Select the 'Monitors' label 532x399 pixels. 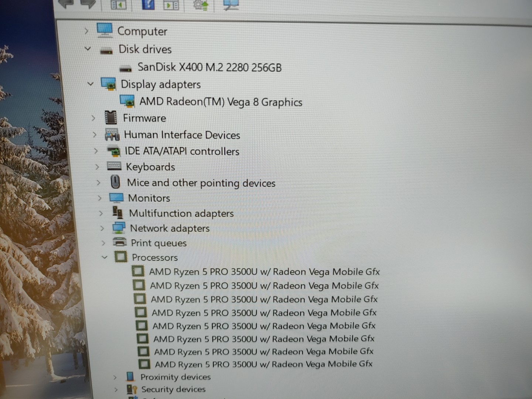(x=149, y=198)
